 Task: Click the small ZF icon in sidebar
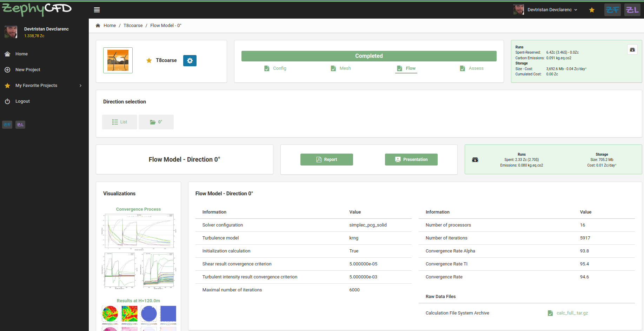tap(7, 124)
